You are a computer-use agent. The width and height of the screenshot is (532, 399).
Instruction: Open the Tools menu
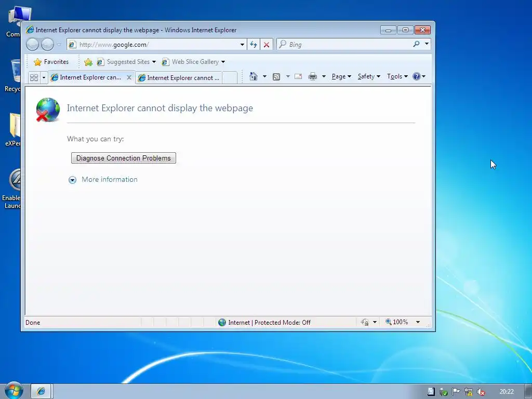click(397, 76)
